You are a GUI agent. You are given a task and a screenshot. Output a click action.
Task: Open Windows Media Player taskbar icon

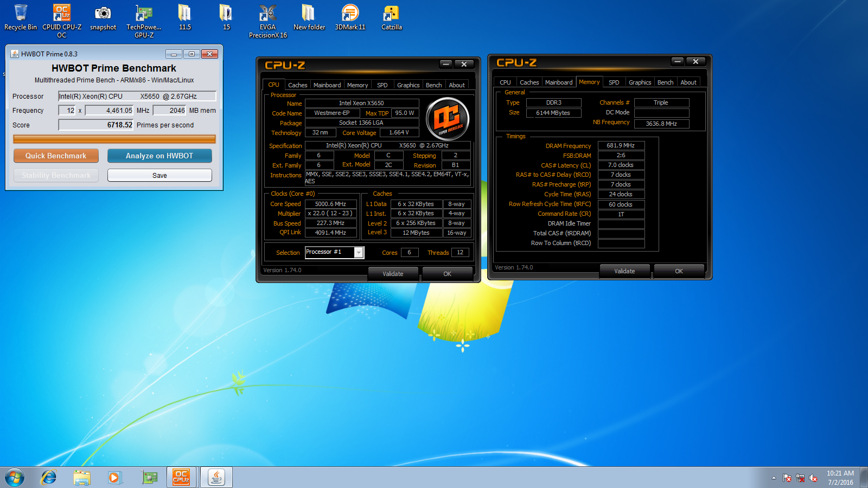114,478
